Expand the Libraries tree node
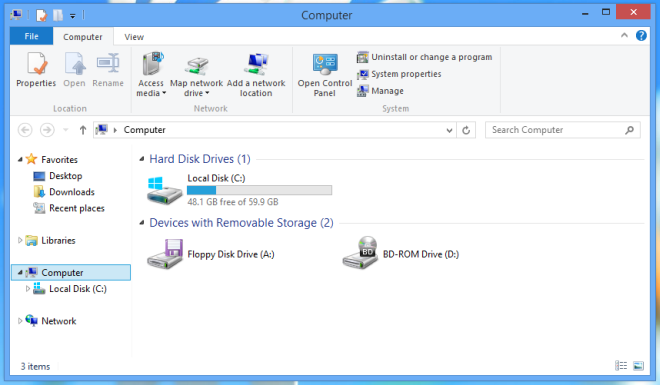Image resolution: width=660 pixels, height=385 pixels. (20, 240)
